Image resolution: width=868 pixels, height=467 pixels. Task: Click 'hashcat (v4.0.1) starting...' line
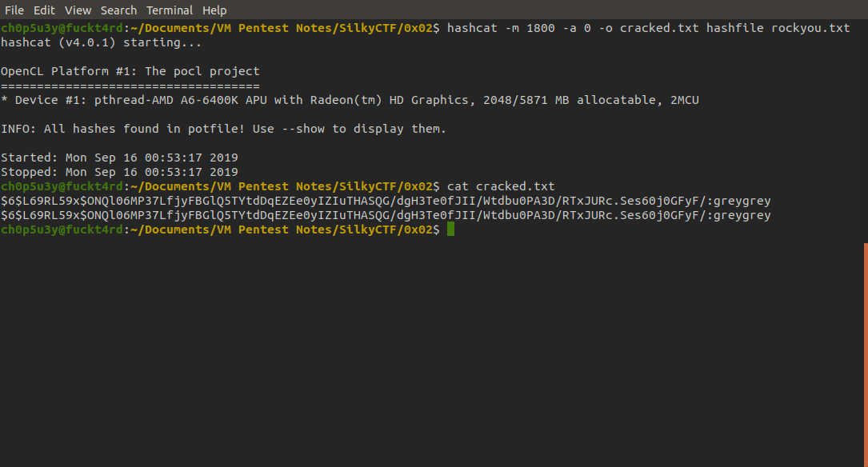click(102, 42)
